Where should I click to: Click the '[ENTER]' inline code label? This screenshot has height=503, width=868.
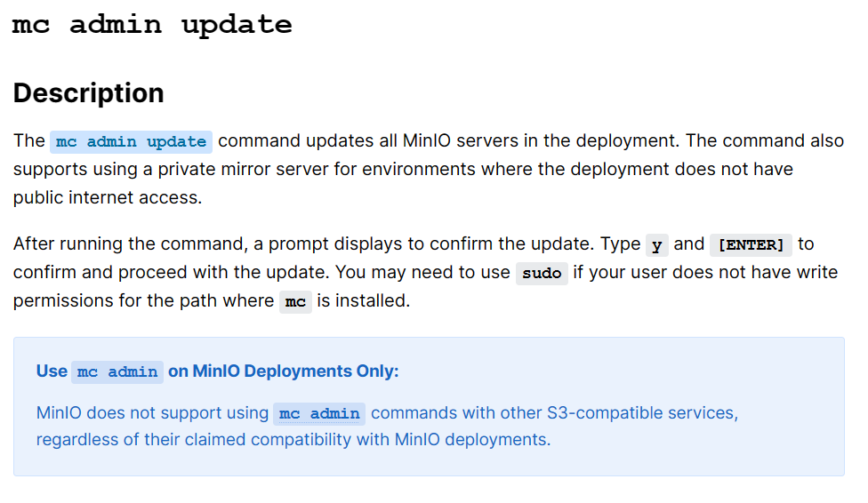point(751,244)
